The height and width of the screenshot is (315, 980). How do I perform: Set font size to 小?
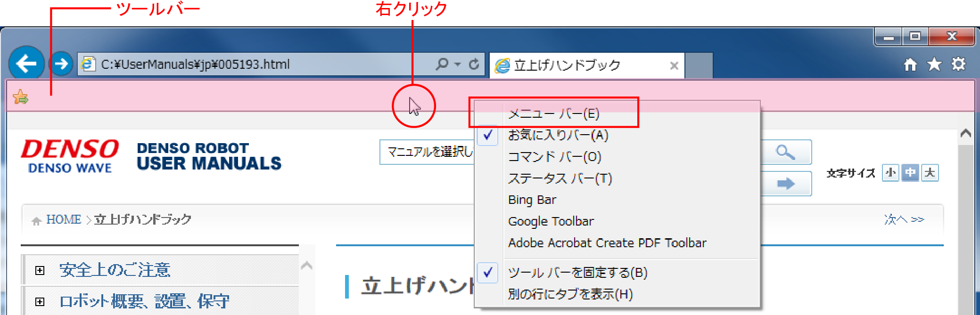[x=890, y=173]
